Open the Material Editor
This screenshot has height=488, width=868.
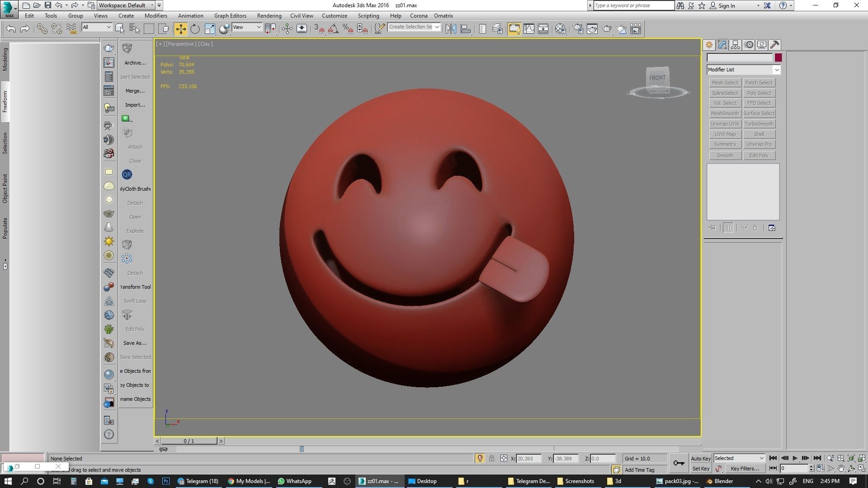(561, 29)
